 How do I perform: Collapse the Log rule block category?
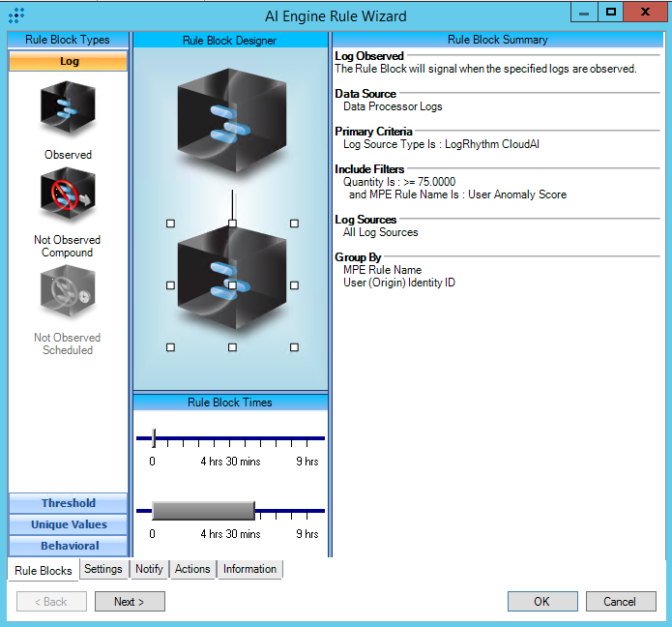[69, 61]
